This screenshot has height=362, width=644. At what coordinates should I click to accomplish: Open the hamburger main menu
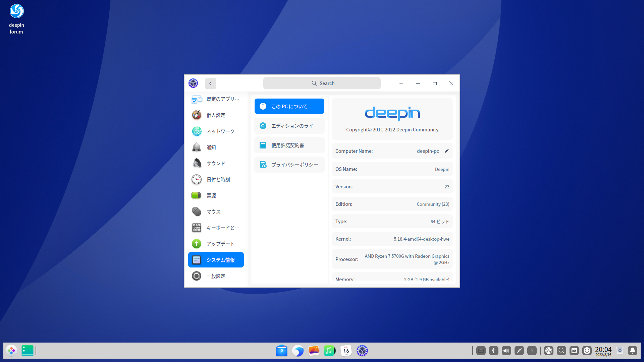click(x=401, y=83)
